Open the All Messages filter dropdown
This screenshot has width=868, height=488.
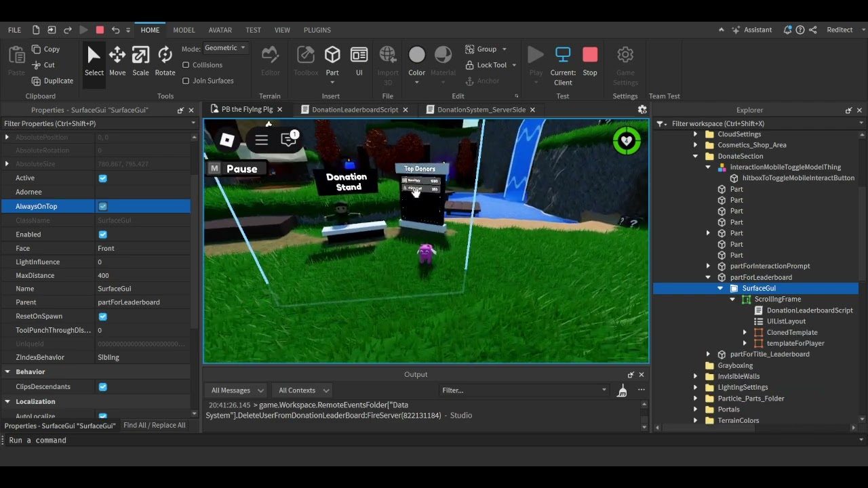pyautogui.click(x=236, y=390)
